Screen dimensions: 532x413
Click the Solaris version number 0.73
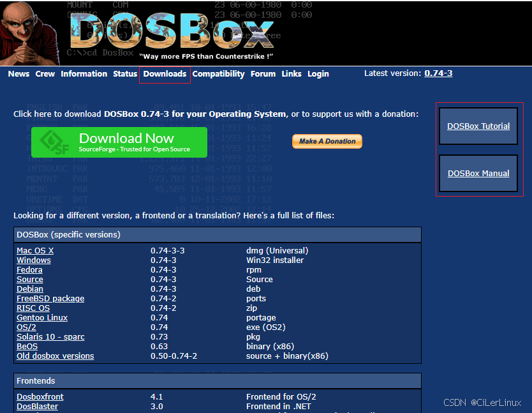pos(159,336)
